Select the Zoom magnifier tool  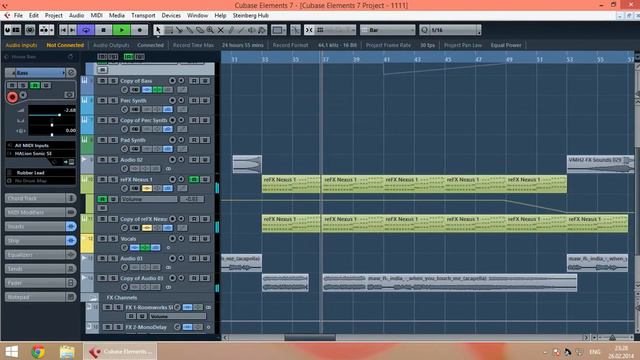pyautogui.click(x=210, y=30)
